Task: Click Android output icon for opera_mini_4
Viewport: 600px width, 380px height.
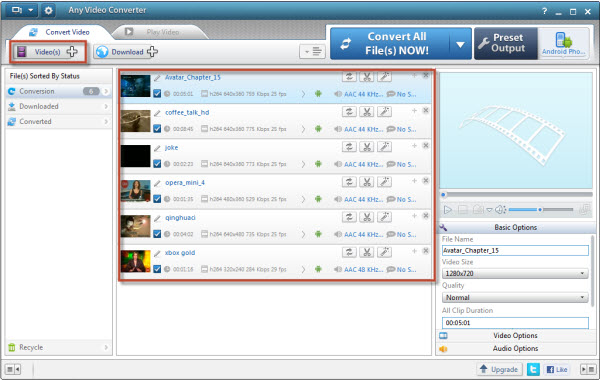Action: [x=318, y=199]
